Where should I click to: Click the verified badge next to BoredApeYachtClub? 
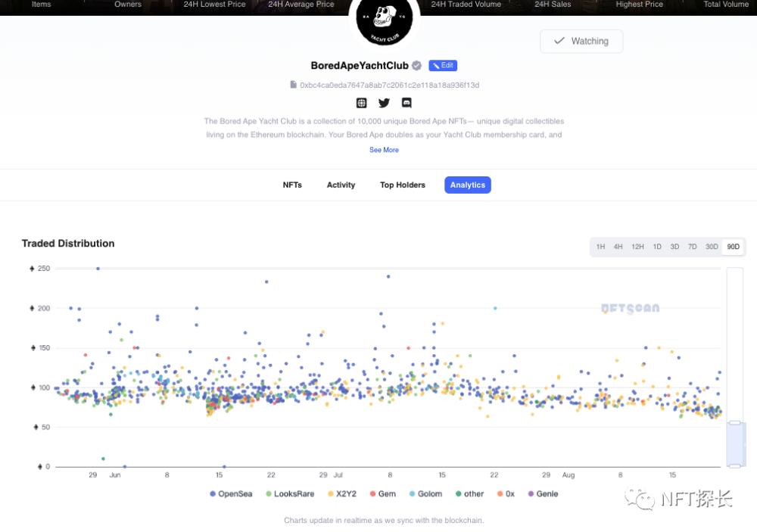416,66
